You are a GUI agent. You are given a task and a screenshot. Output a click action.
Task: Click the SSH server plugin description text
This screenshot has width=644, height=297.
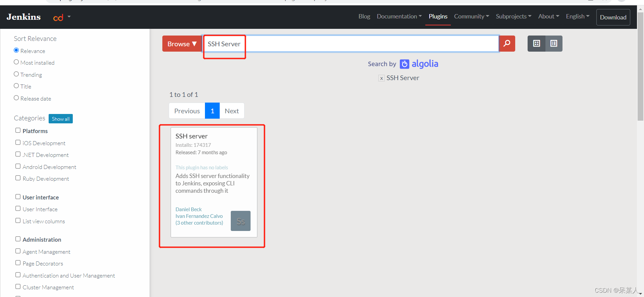(213, 183)
